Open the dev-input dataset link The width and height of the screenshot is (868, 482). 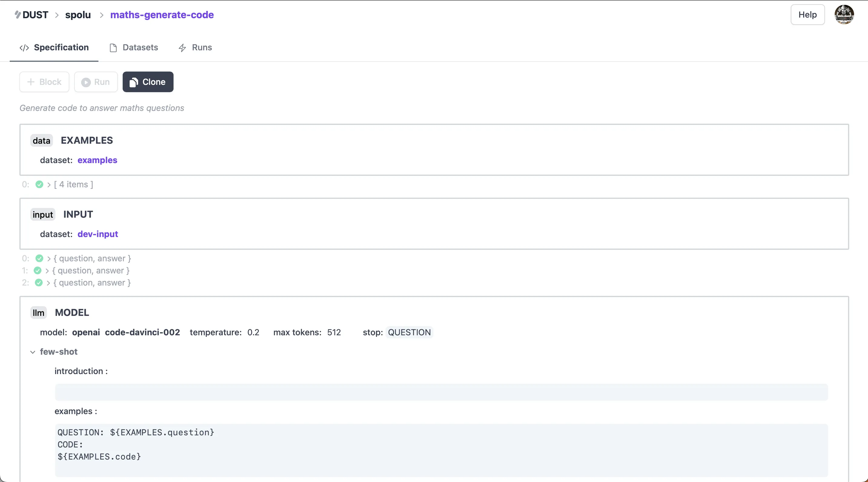tap(98, 234)
